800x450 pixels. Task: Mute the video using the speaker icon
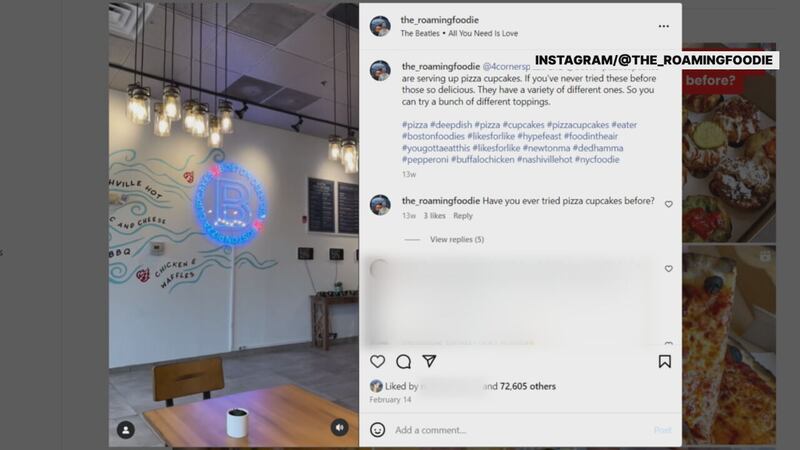(x=339, y=428)
